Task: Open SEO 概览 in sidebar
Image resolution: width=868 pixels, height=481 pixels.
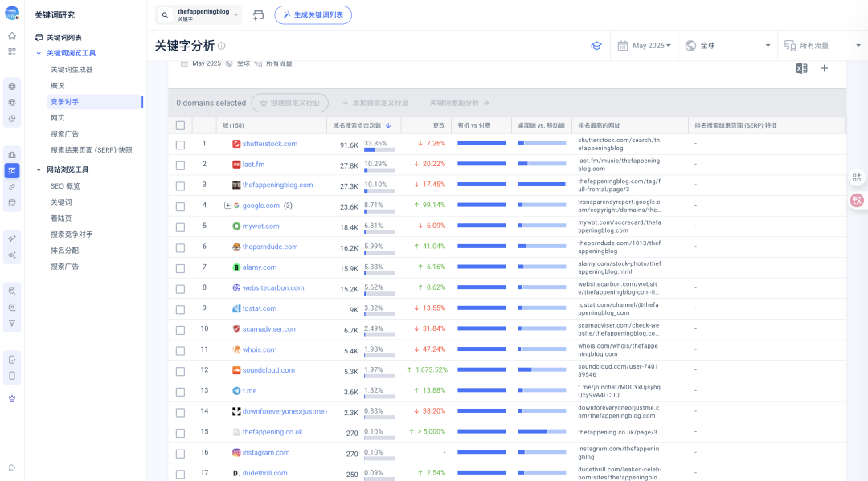Action: coord(65,186)
